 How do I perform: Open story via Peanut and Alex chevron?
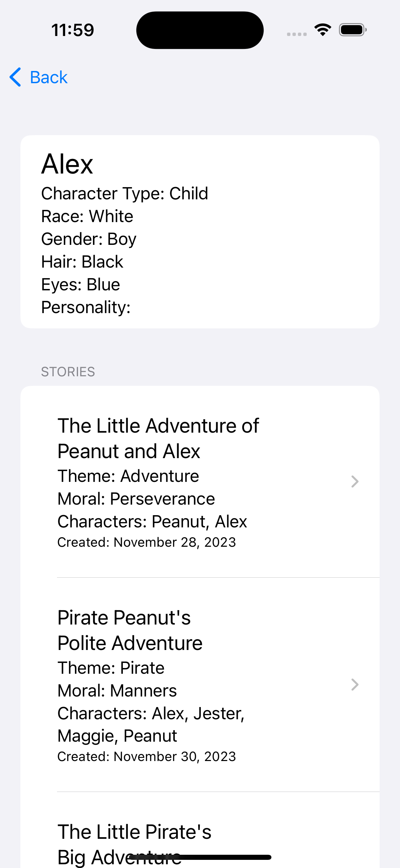pyautogui.click(x=355, y=481)
